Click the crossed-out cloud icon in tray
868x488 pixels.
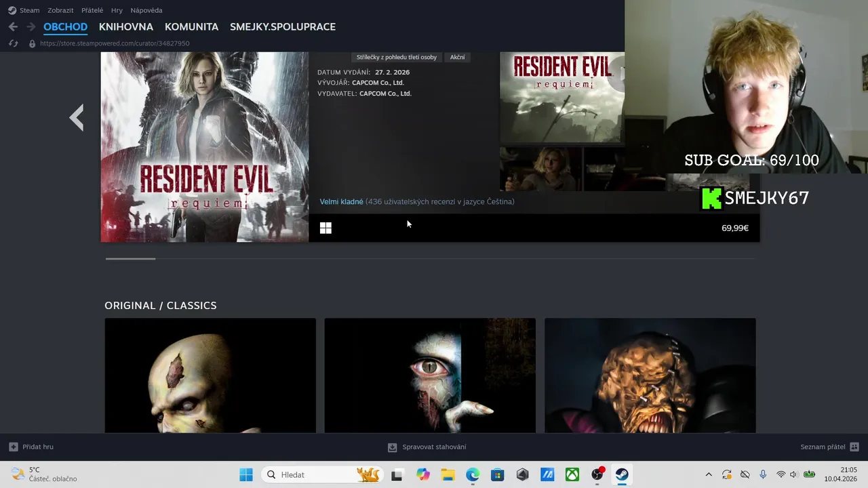click(745, 474)
